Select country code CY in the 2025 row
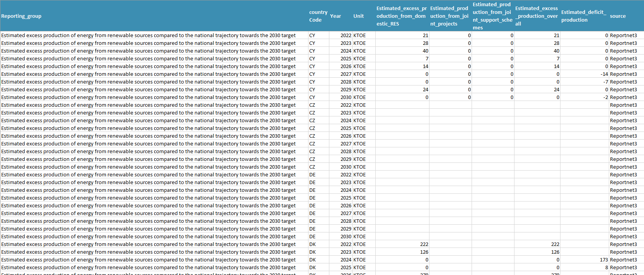This screenshot has width=644, height=275. coord(312,58)
